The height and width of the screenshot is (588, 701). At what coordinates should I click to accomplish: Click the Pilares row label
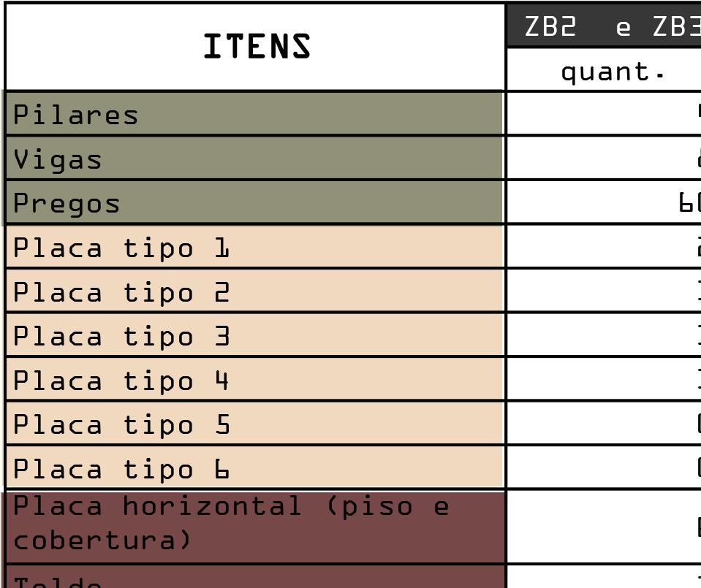point(254,113)
